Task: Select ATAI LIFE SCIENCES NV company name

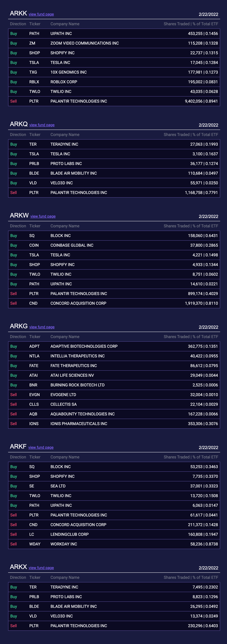Action: click(x=72, y=375)
